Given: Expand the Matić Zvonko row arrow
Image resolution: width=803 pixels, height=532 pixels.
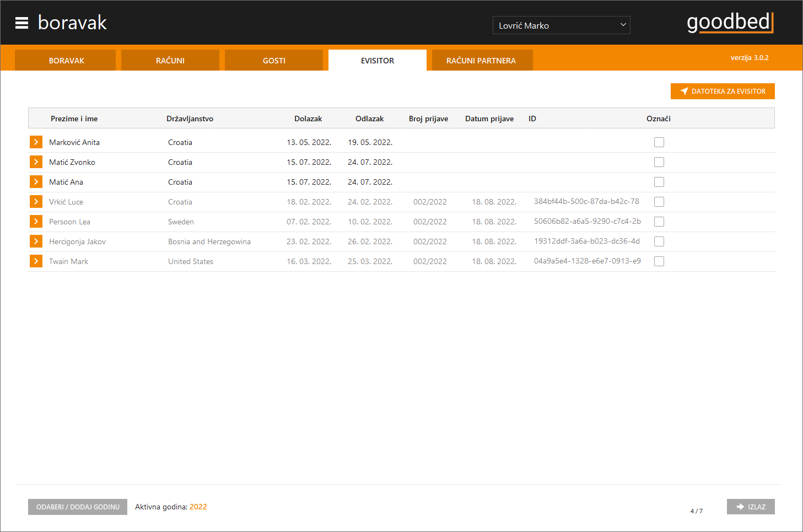Looking at the screenshot, I should [x=36, y=162].
